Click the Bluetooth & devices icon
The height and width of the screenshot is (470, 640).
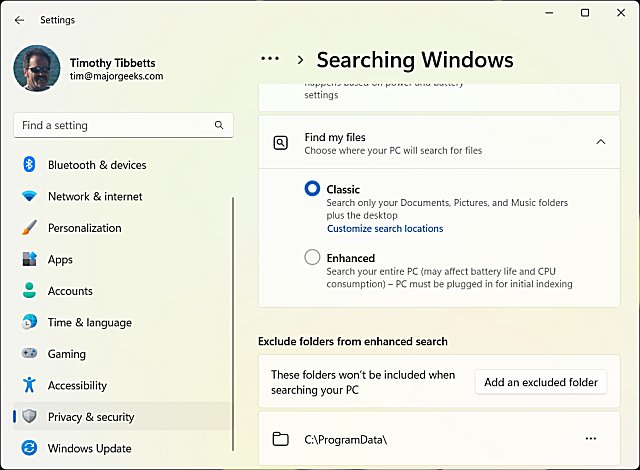pyautogui.click(x=29, y=165)
